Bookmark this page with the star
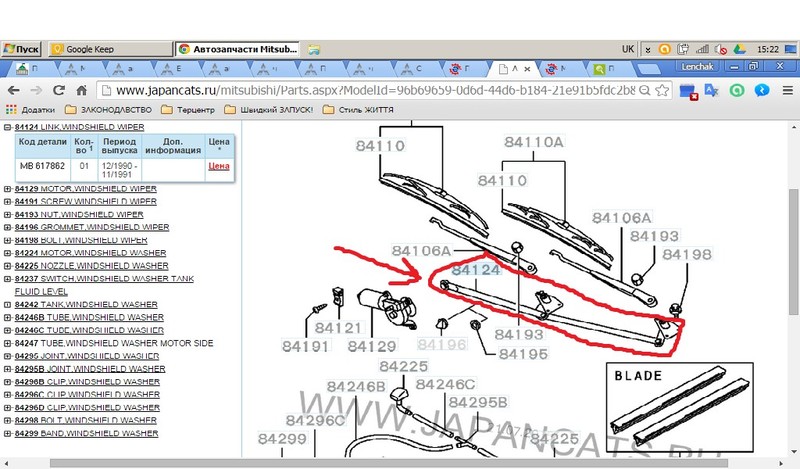The height and width of the screenshot is (469, 800). 662,90
